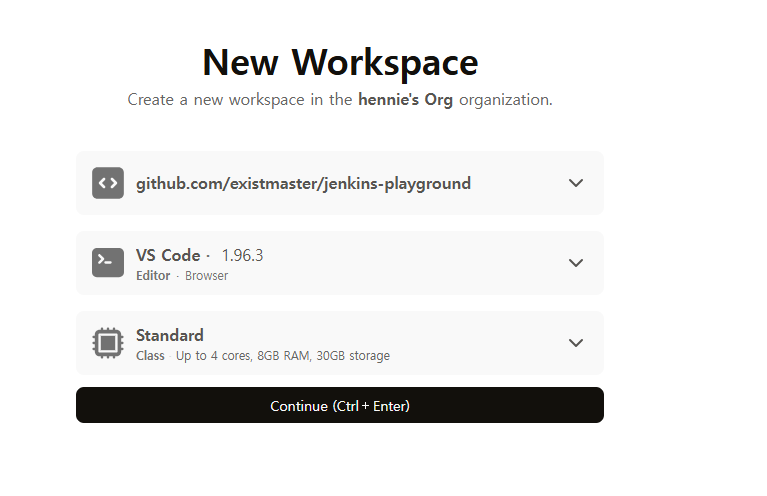This screenshot has height=496, width=767.
Task: Click the Editor · Browser subtitle
Action: tap(182, 276)
